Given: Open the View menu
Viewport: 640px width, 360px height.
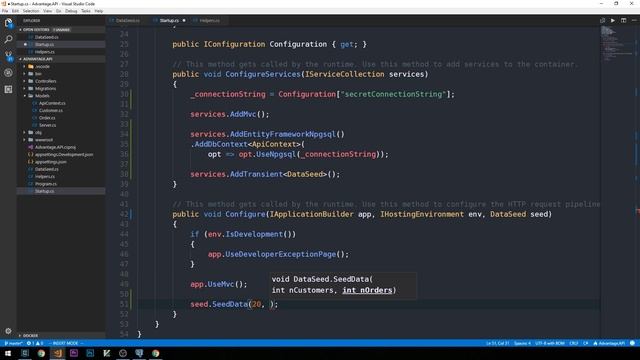Looking at the screenshot, I should (48, 11).
